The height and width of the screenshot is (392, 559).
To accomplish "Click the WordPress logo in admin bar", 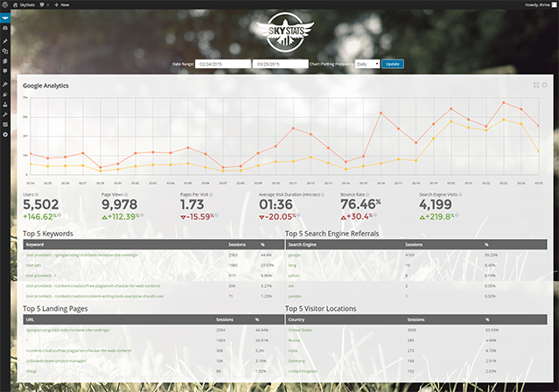I will coord(5,4).
